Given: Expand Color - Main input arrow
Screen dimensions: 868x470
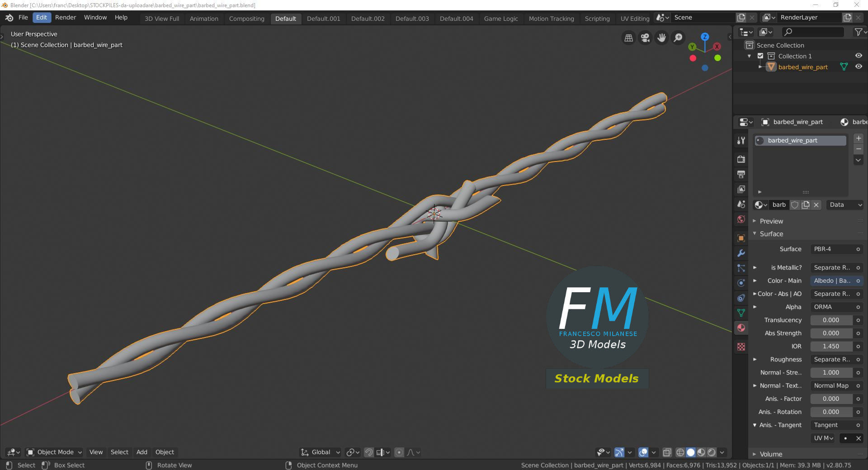Looking at the screenshot, I should [755, 281].
